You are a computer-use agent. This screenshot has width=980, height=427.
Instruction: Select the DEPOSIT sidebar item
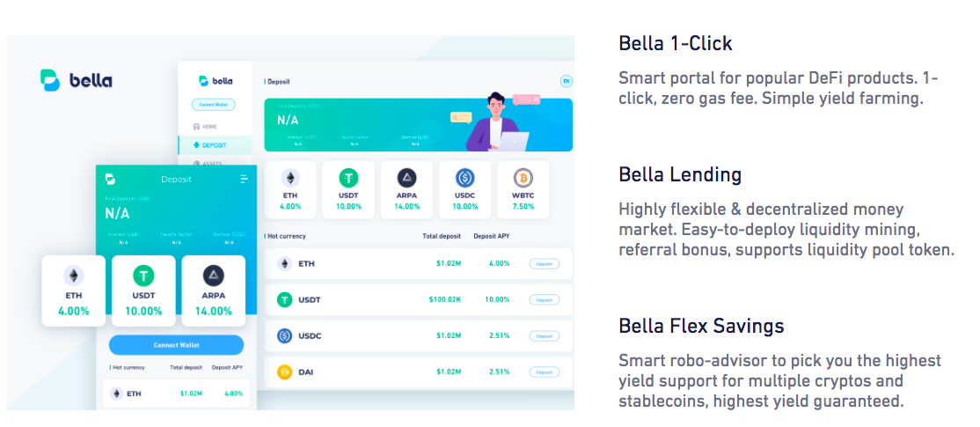(215, 145)
